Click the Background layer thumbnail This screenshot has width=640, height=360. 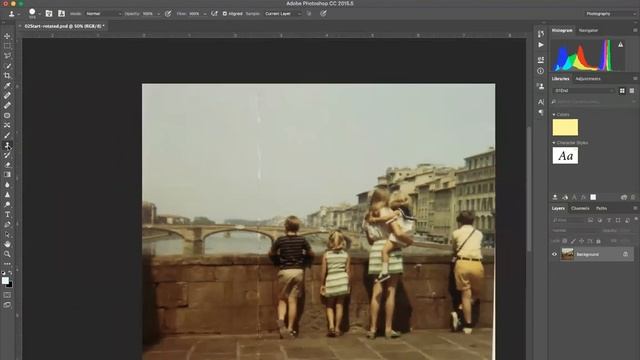(567, 254)
